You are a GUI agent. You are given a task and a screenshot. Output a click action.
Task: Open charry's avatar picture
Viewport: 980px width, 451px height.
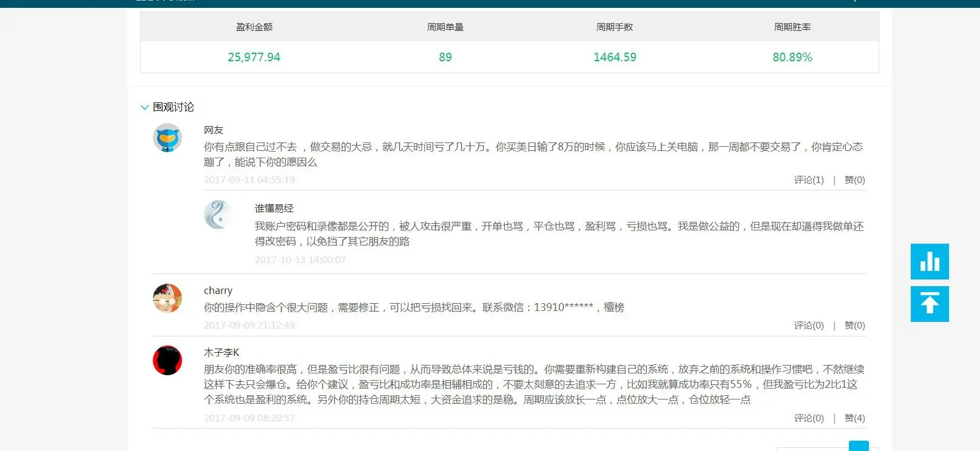(167, 298)
